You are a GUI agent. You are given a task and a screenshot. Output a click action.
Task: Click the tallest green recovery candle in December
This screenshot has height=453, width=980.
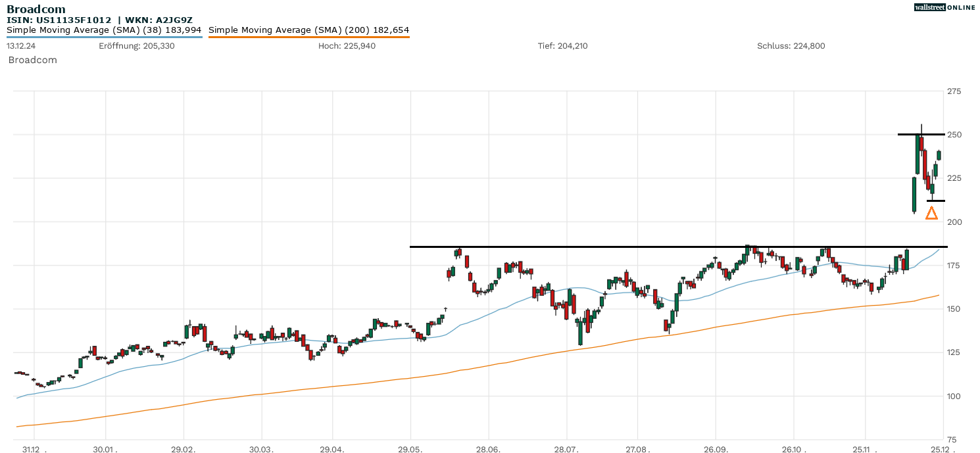pos(918,155)
